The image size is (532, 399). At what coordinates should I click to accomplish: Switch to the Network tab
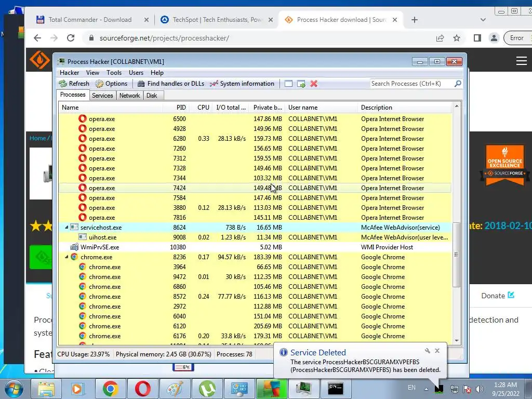coord(129,96)
